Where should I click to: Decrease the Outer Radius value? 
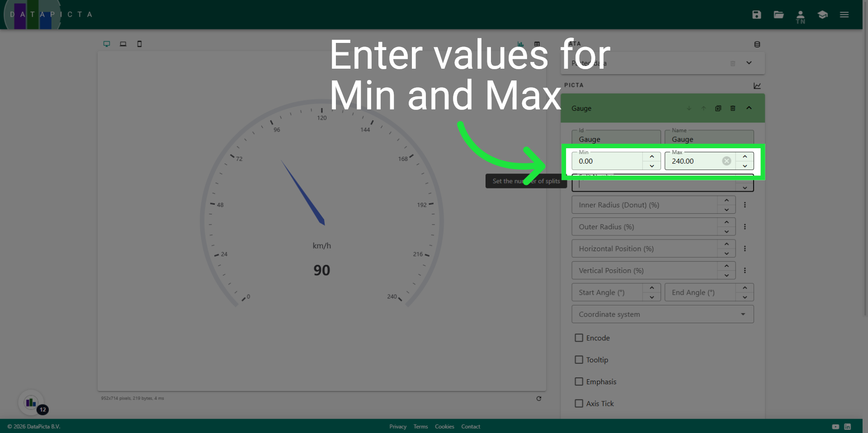click(726, 231)
